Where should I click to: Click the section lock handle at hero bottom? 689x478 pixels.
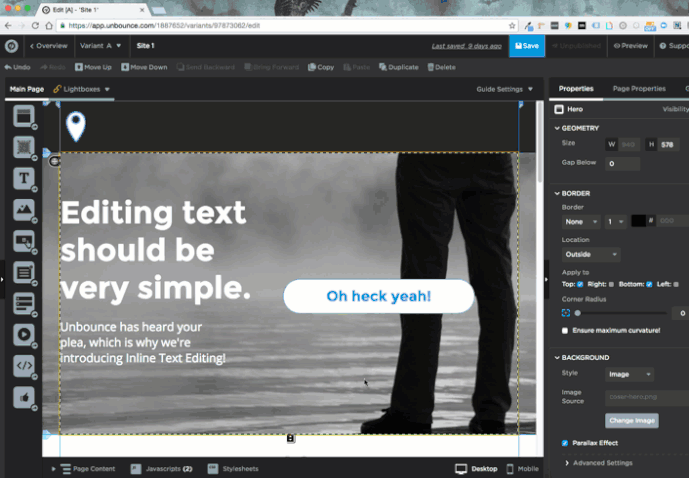(x=290, y=438)
